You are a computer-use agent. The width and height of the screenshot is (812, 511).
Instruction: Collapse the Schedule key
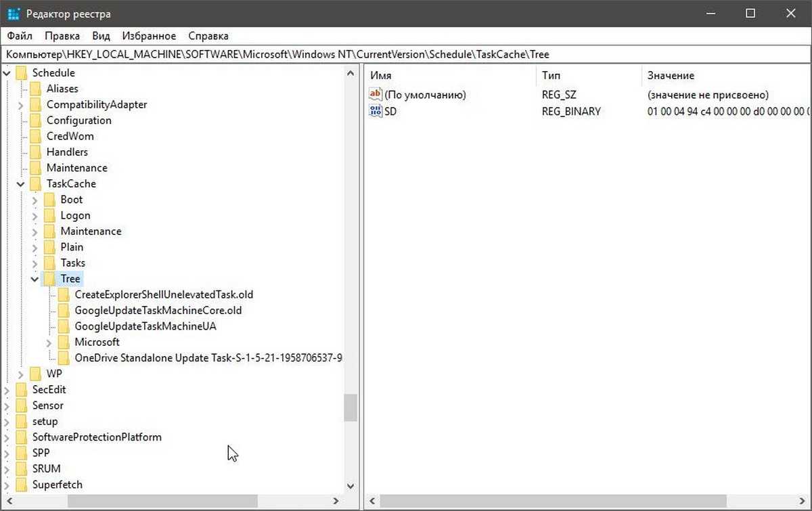pos(7,72)
